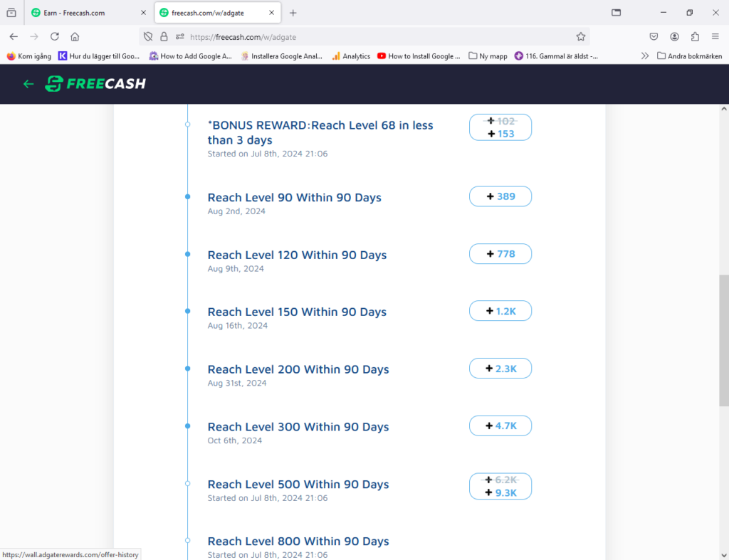
Task: Reload the page with refresh icon
Action: pos(54,37)
